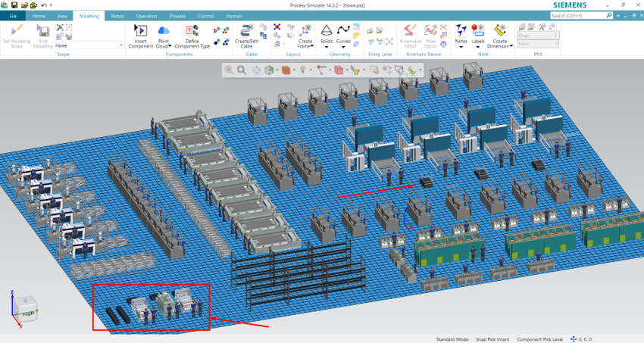Open the File menu
644x343 pixels.
pyautogui.click(x=13, y=15)
